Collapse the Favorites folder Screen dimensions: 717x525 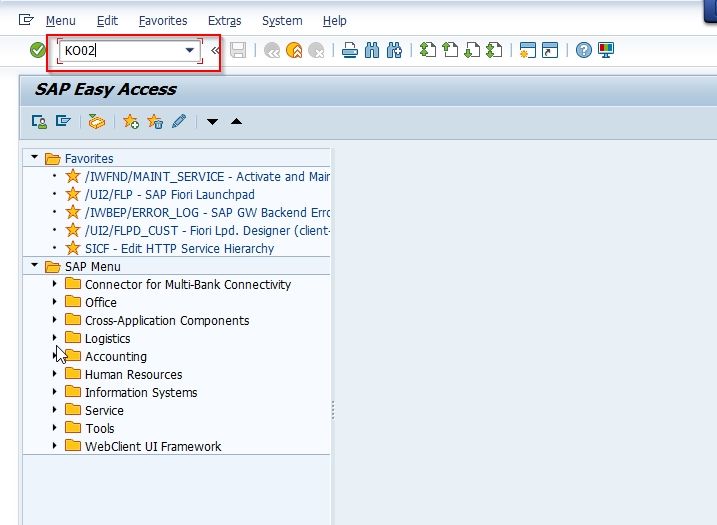tap(34, 157)
